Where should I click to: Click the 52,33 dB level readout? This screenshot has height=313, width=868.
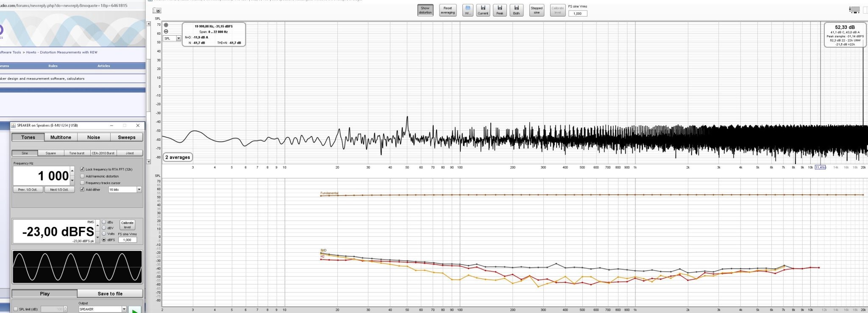coord(845,27)
